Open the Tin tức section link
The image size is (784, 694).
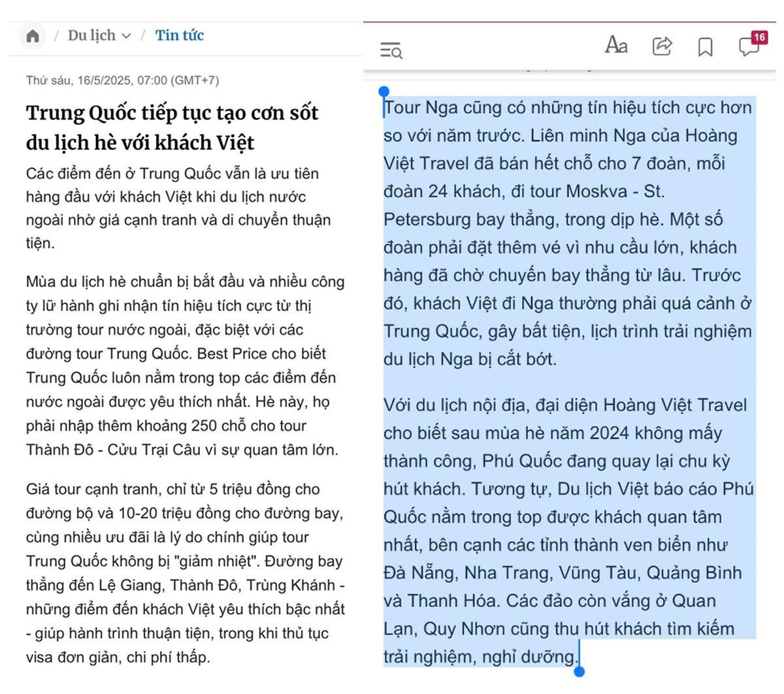pyautogui.click(x=180, y=35)
